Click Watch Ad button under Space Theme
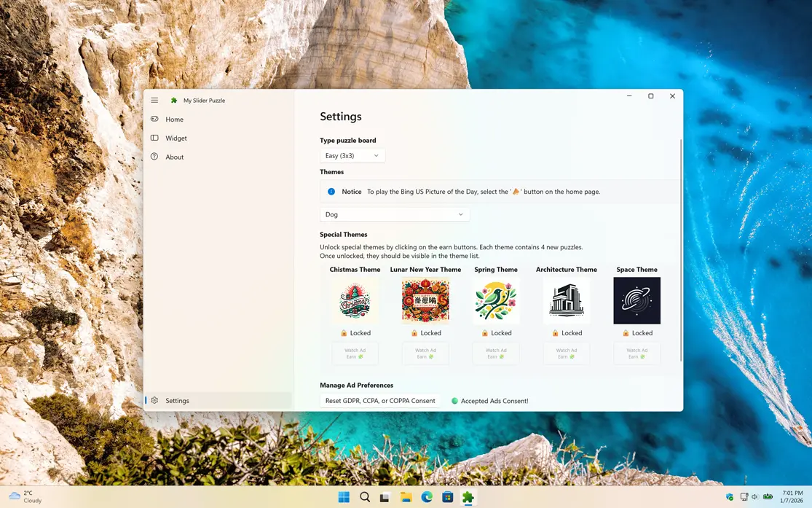Image resolution: width=812 pixels, height=508 pixels. pos(636,353)
